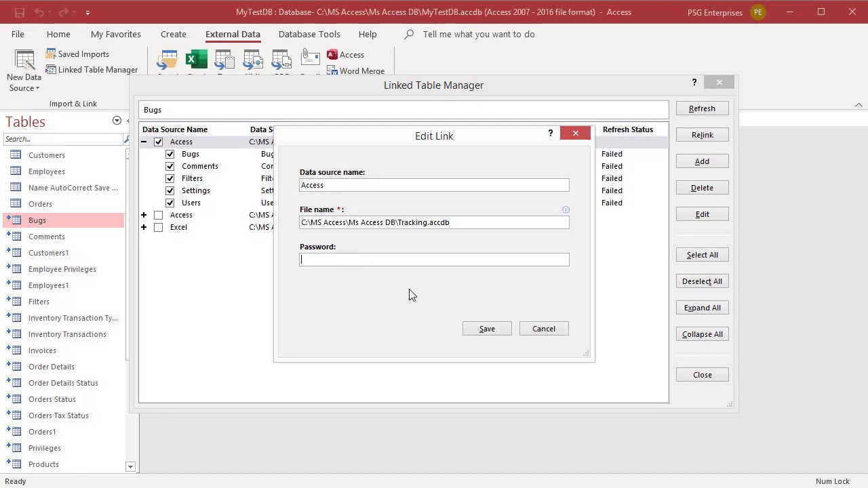Expand the Excel data source node

coord(144,227)
